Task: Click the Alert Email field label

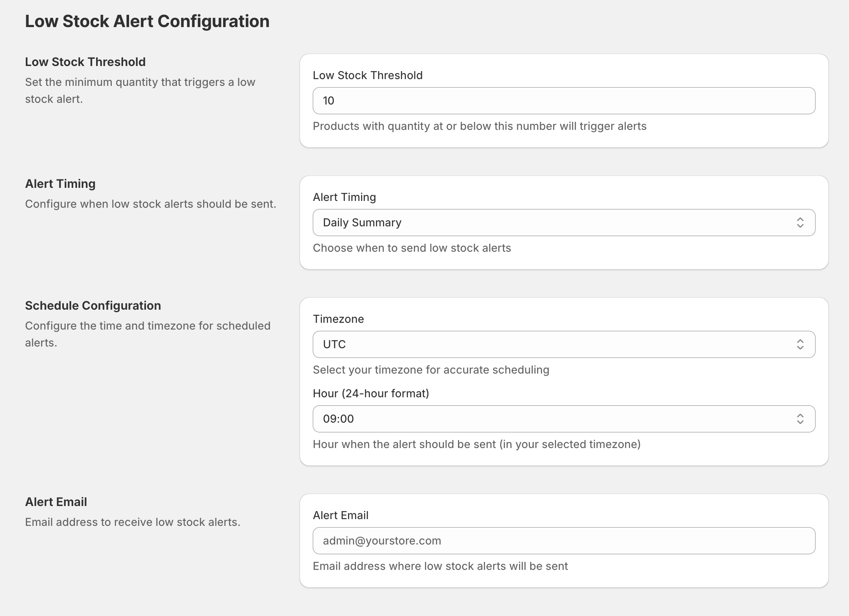Action: coord(340,515)
